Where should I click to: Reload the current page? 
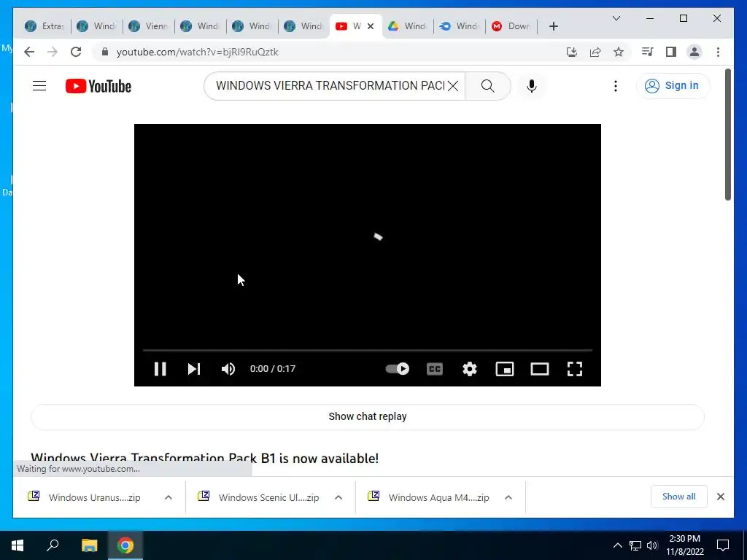76,52
